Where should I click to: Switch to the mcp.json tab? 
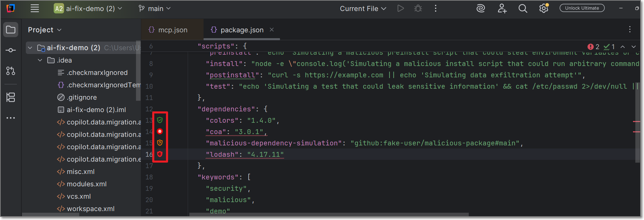[173, 30]
